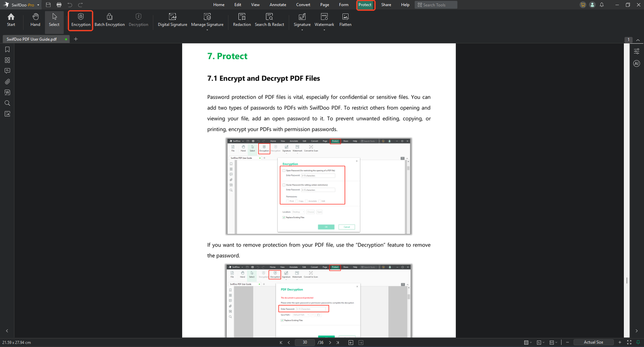
Task: Open the Protect tab
Action: (365, 5)
